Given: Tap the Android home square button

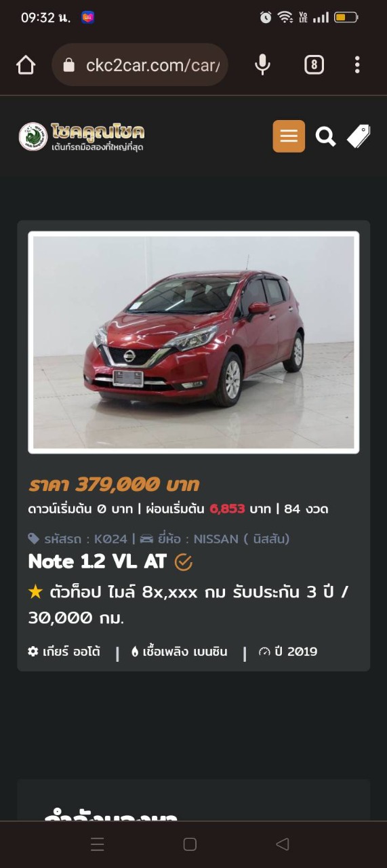Looking at the screenshot, I should click(x=190, y=844).
